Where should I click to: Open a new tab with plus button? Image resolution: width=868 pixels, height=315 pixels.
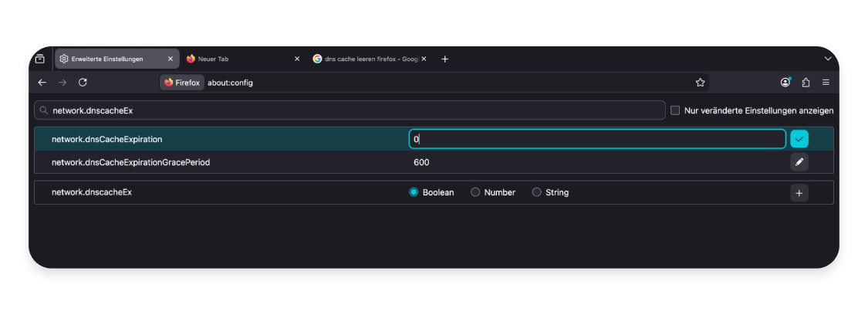(x=444, y=59)
